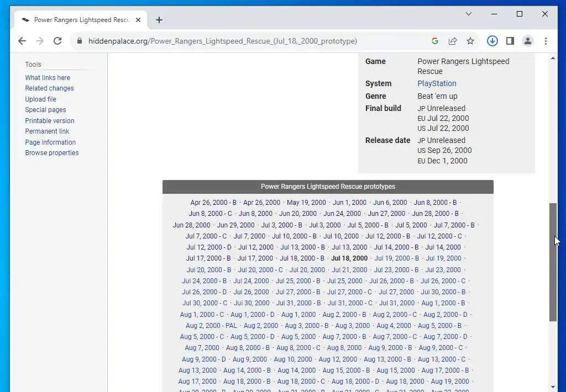566x392 pixels.
Task: Toggle browser side panel
Action: (510, 41)
